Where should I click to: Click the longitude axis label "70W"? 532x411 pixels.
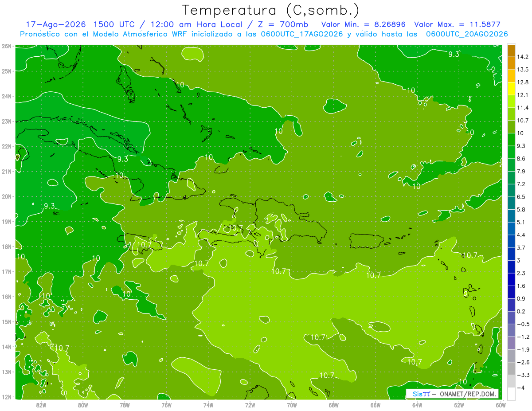pyautogui.click(x=292, y=405)
